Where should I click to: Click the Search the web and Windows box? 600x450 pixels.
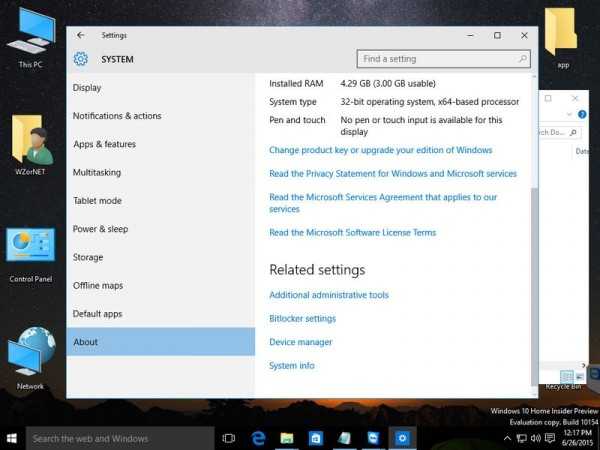(x=120, y=438)
